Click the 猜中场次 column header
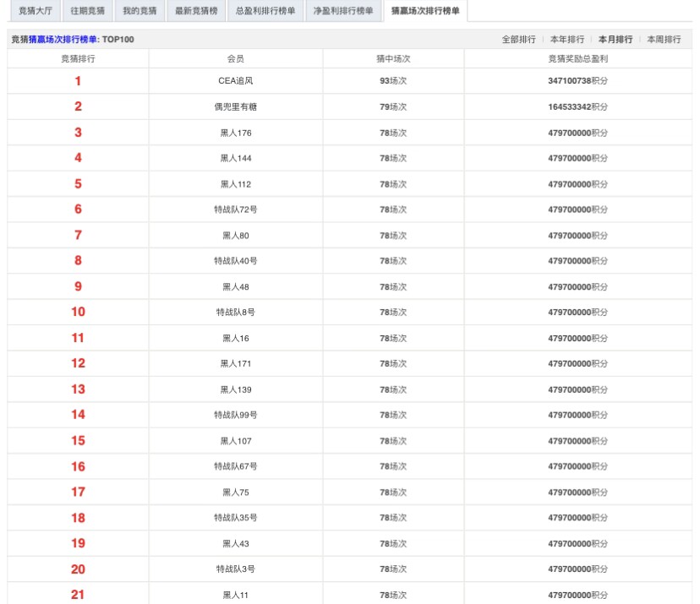This screenshot has height=604, width=700. [x=393, y=59]
